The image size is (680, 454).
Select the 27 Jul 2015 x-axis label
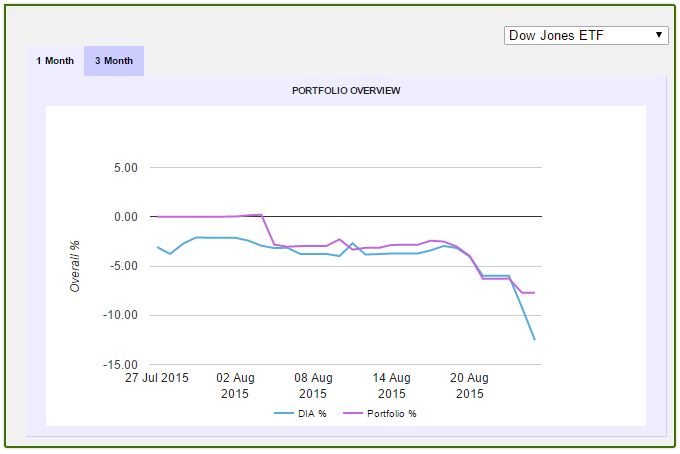click(157, 378)
